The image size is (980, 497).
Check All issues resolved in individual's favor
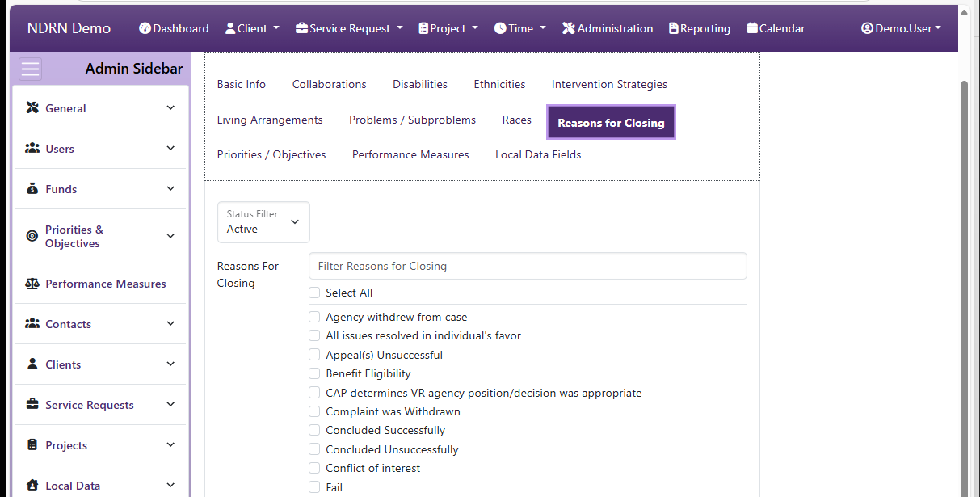point(314,335)
